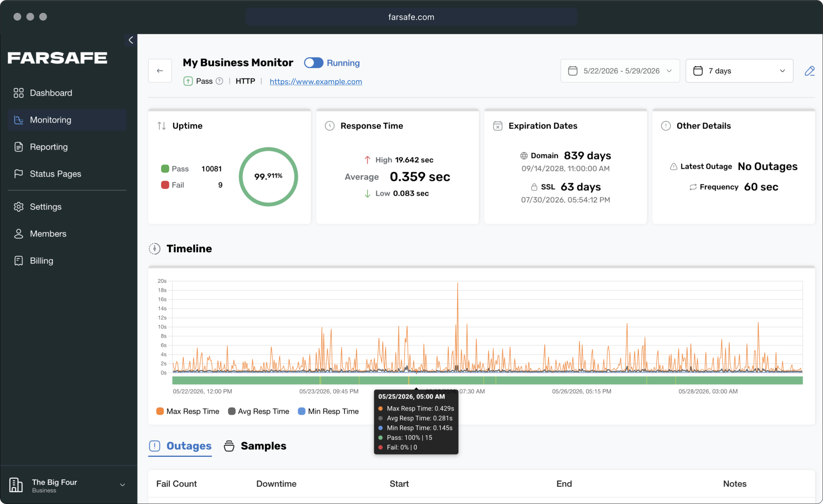823x504 pixels.
Task: Click the high response arrow icon
Action: coord(367,160)
